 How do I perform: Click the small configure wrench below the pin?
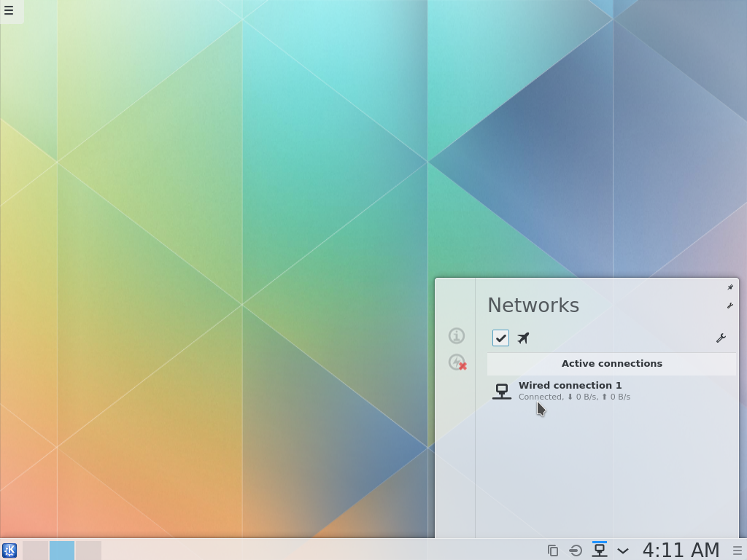pyautogui.click(x=729, y=306)
